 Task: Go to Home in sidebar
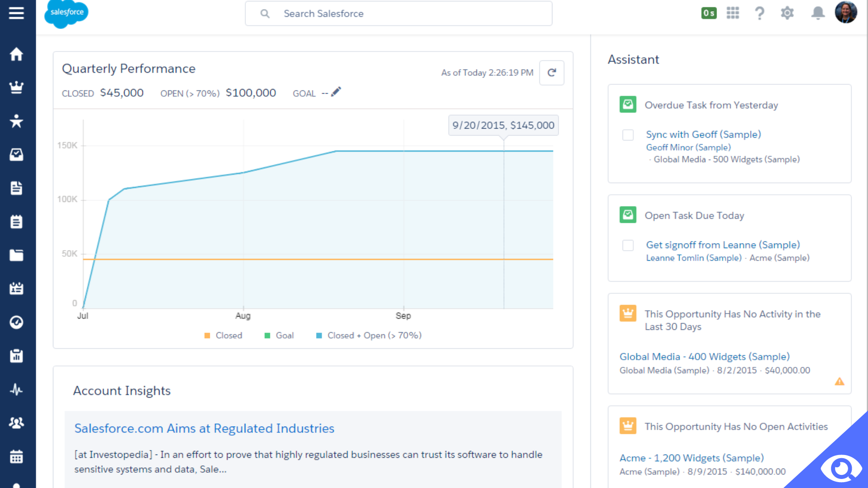click(x=16, y=54)
